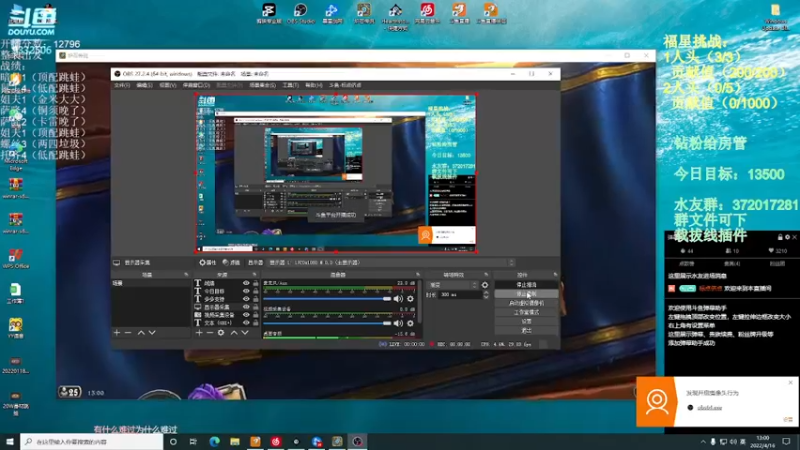Open the 视图(V) menu in OBS
The height and width of the screenshot is (450, 800).
tap(167, 85)
